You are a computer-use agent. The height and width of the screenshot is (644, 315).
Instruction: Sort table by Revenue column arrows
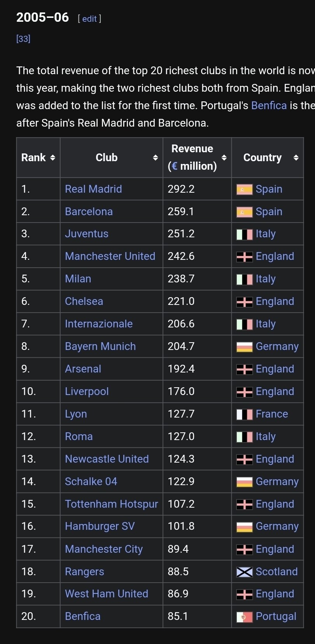[x=224, y=158]
